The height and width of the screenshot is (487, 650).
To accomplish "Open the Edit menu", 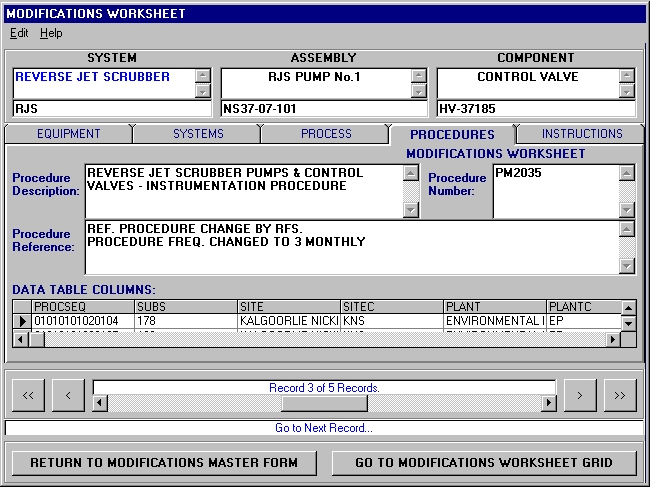I will tap(19, 33).
